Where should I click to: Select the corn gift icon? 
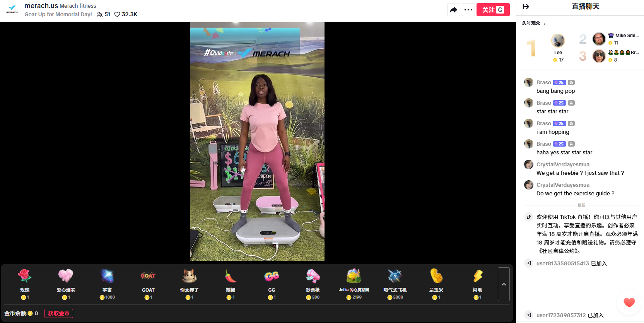[x=436, y=277]
